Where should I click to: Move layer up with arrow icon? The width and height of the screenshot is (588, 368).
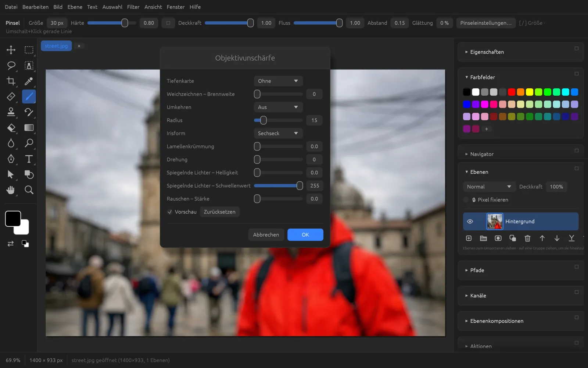(542, 238)
